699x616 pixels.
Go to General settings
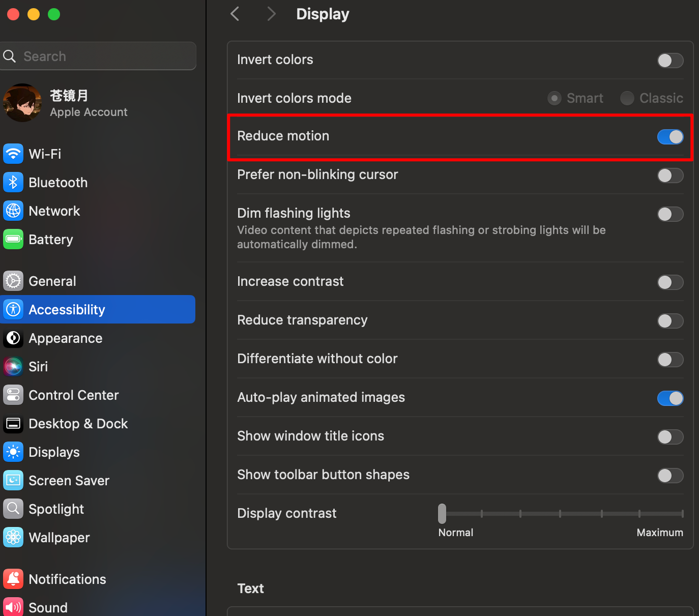[98, 281]
